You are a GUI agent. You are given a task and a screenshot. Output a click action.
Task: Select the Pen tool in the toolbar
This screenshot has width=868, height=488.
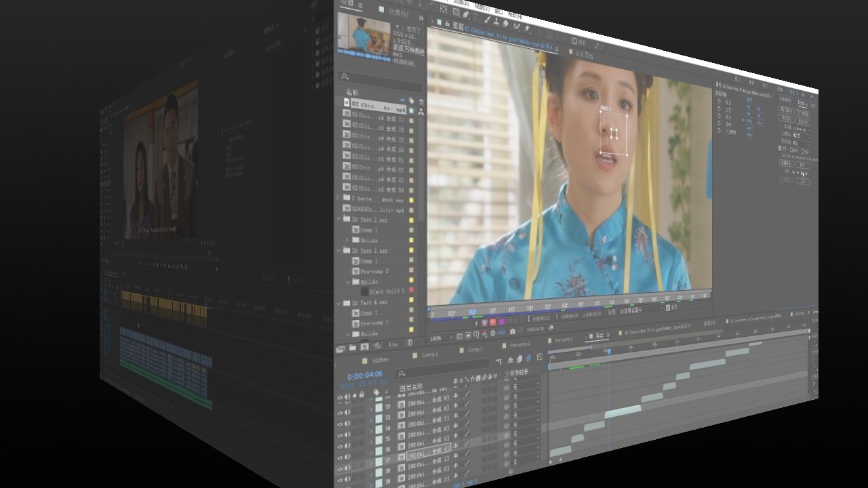(466, 14)
